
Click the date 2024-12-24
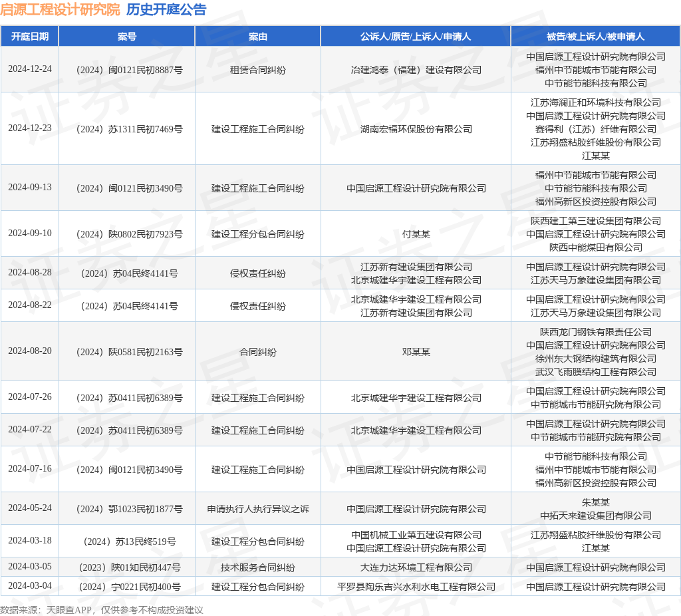(30, 69)
